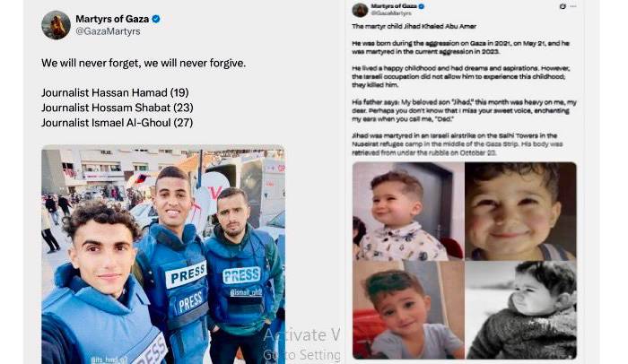Click the "The martyr child Jihad Khaled" headline text

tap(414, 26)
